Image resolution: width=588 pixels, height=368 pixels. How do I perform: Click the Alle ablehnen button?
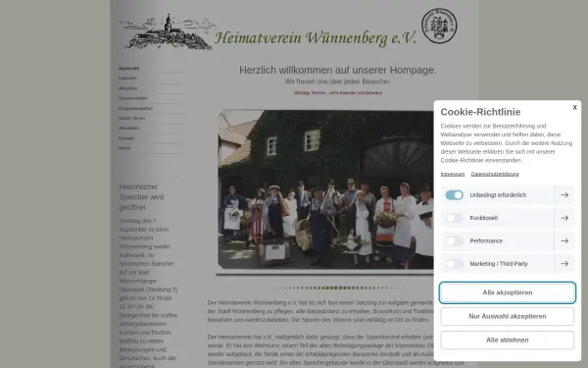(508, 340)
